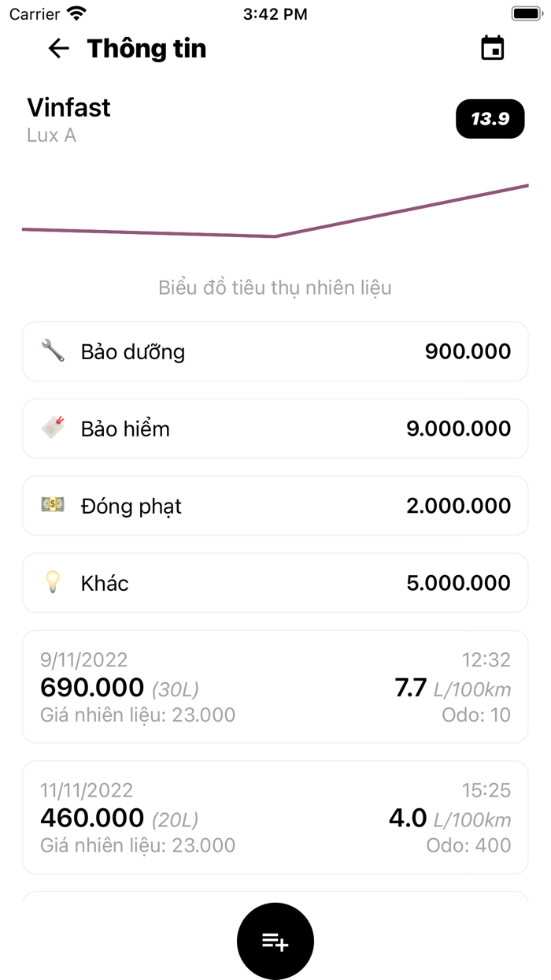Tap the 7.7 L/100km consumption value
The height and width of the screenshot is (980, 551).
[x=411, y=687]
